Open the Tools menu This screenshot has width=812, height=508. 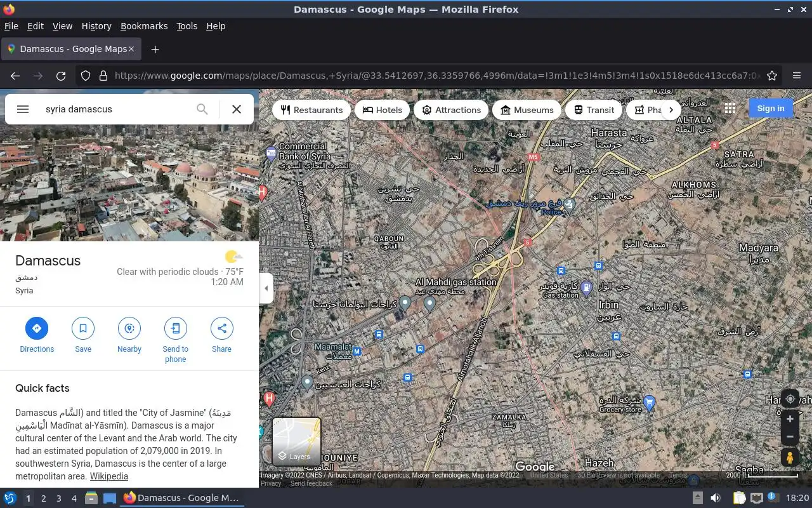187,26
